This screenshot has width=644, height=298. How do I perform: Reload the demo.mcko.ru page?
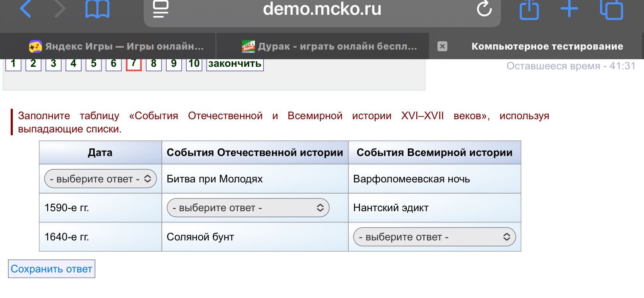484,9
